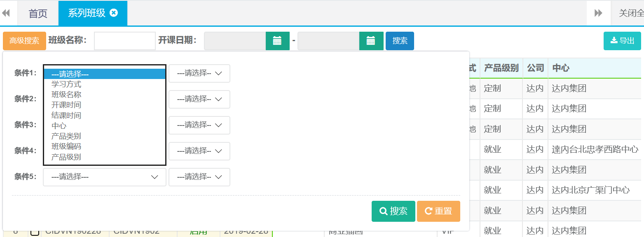Click the start date calendar icon
The width and height of the screenshot is (644, 237).
coord(277,41)
